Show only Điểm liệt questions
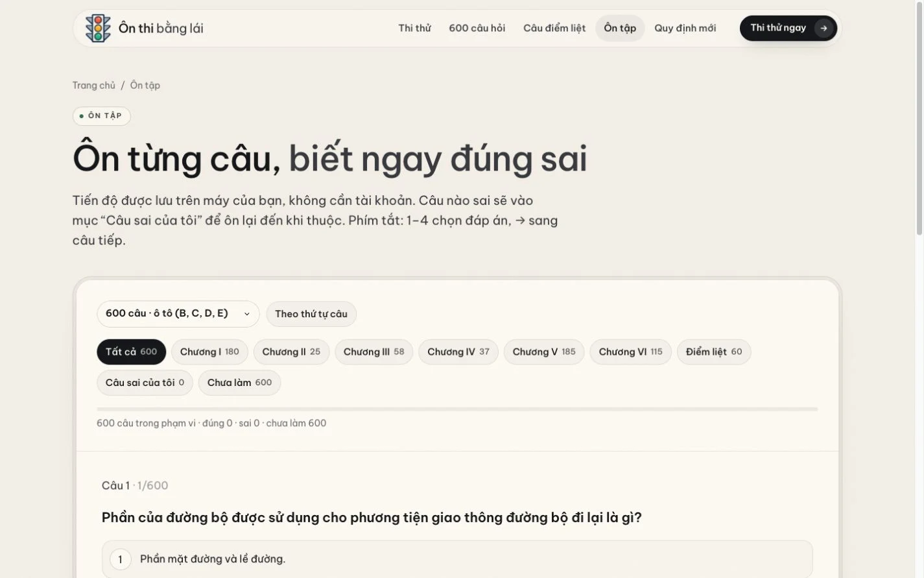This screenshot has width=924, height=578. tap(714, 352)
